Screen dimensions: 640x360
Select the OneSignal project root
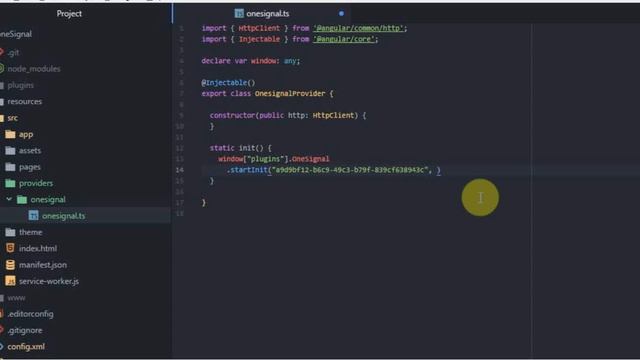click(16, 34)
